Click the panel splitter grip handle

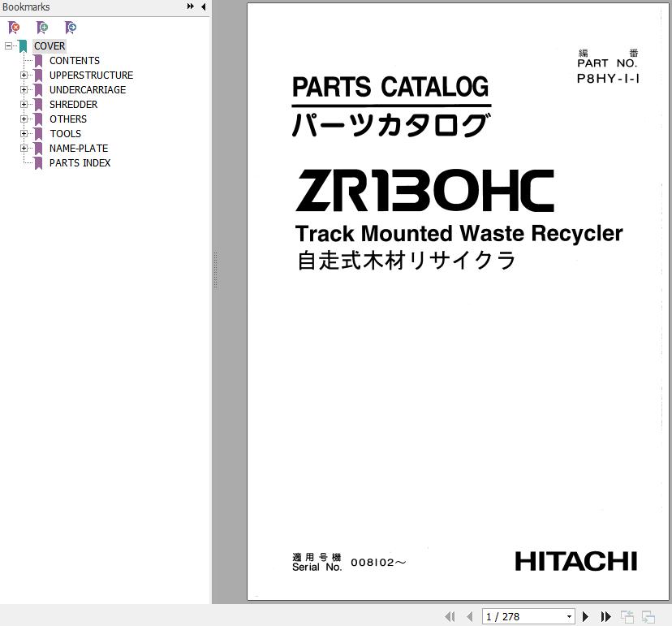point(215,270)
